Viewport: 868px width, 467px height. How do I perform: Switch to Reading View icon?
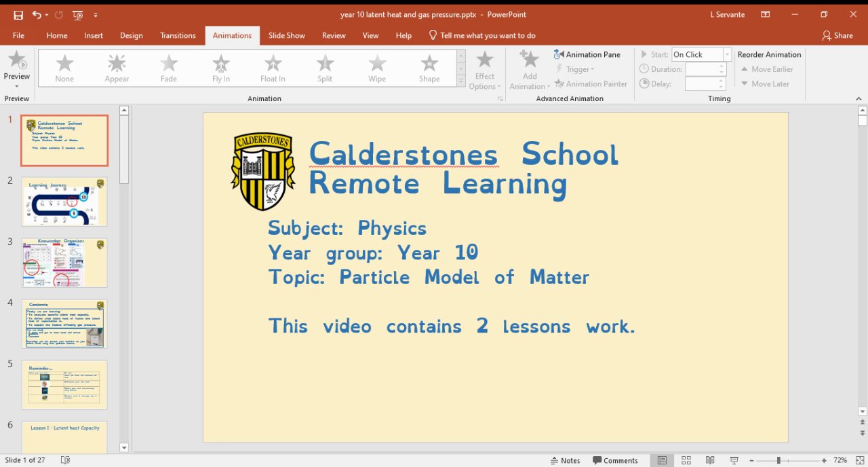point(710,460)
